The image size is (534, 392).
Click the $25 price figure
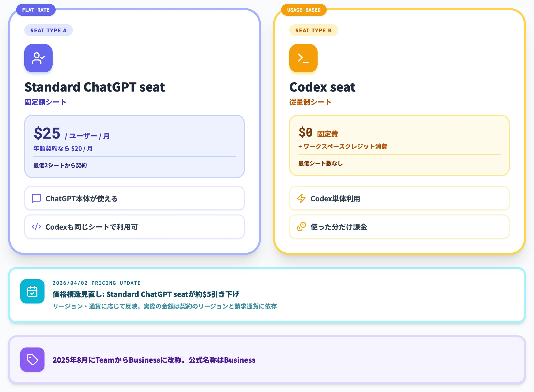point(47,133)
